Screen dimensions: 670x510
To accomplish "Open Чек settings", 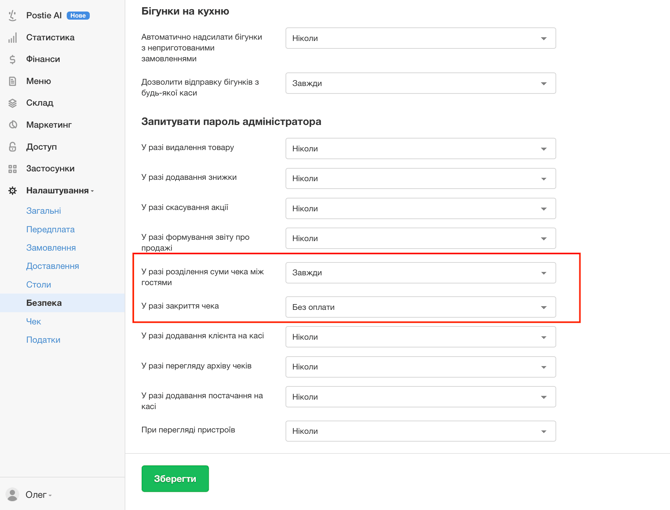I will [33, 321].
